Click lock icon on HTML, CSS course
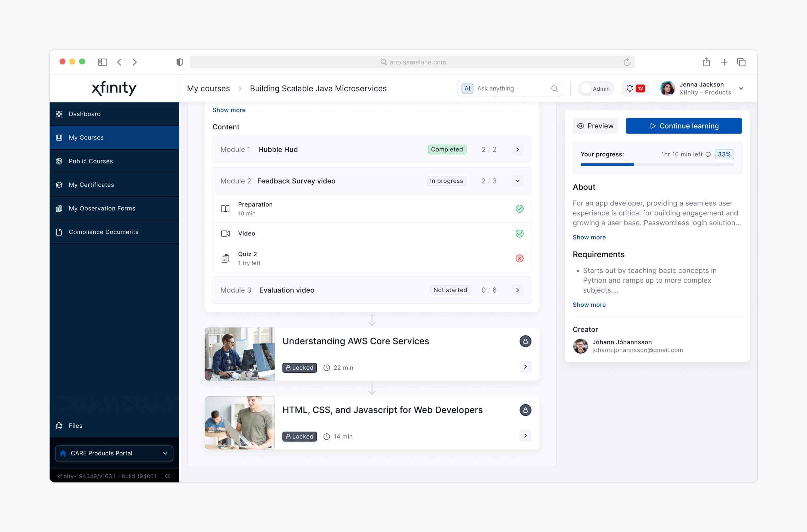 click(x=525, y=410)
